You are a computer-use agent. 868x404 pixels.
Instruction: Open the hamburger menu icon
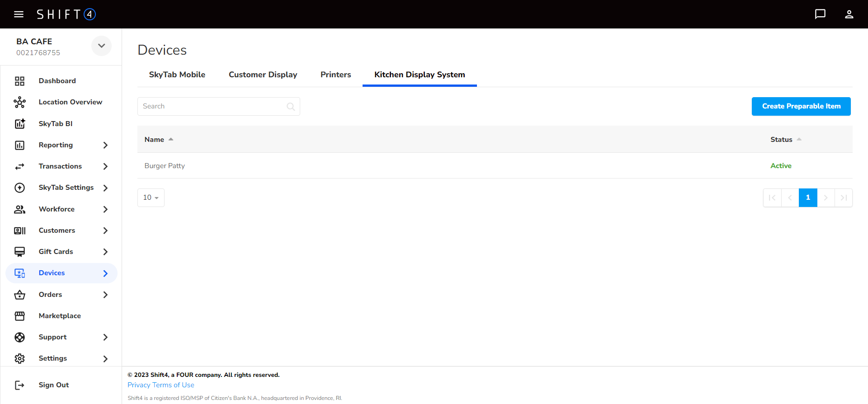click(19, 14)
